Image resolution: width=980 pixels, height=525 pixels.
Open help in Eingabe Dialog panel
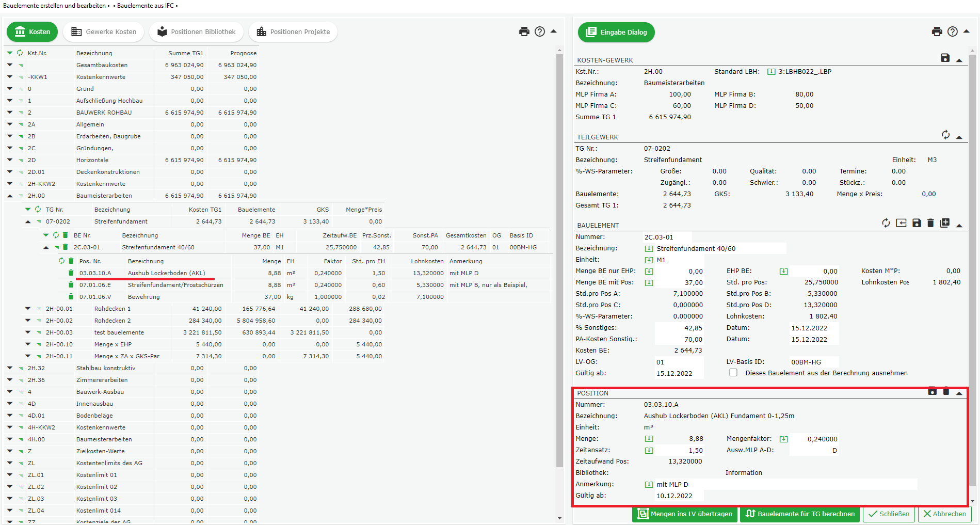952,31
